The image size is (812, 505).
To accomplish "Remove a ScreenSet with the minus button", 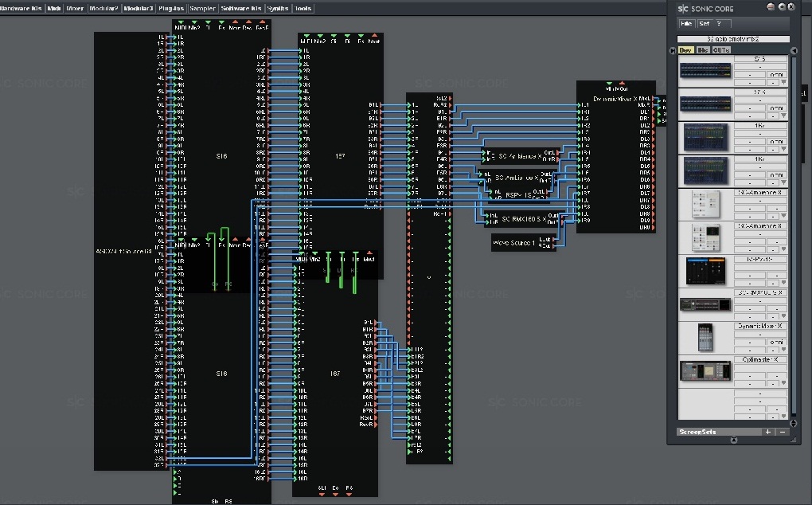I will (x=783, y=432).
